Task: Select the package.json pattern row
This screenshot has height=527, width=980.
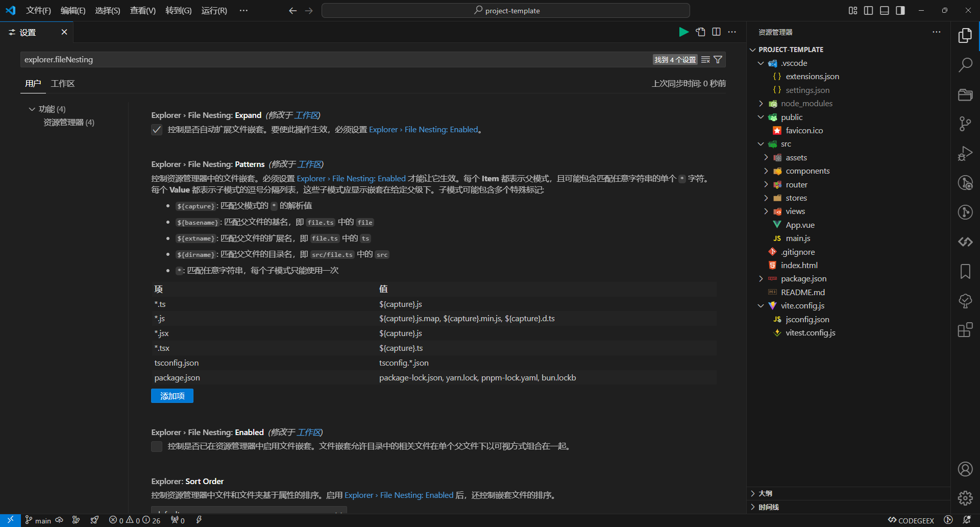Action: [434, 378]
